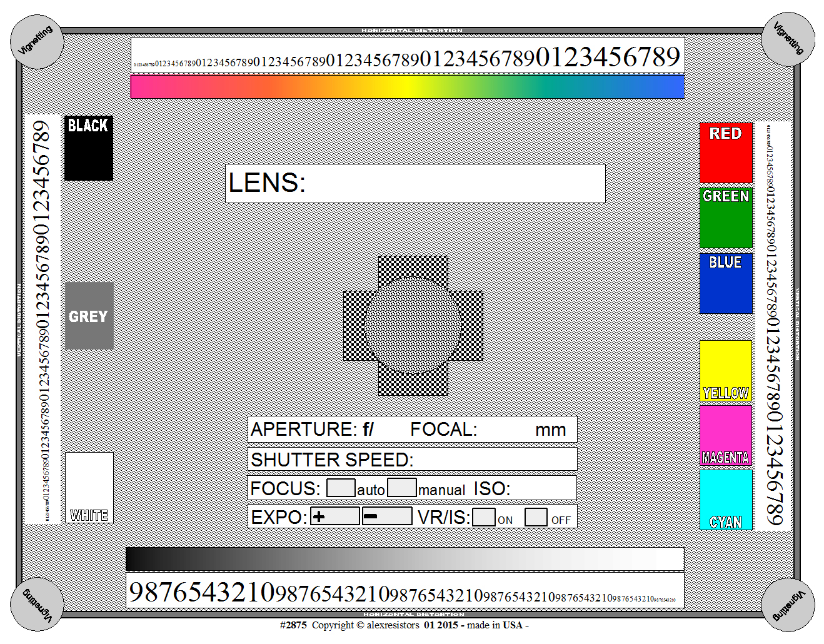Tick the FOCUS auto checkbox

click(x=341, y=488)
